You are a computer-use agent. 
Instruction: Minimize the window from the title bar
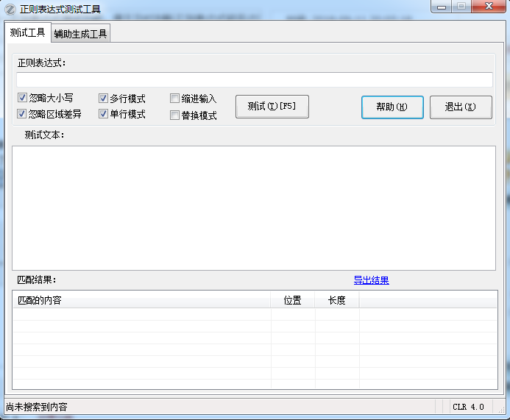(442, 7)
